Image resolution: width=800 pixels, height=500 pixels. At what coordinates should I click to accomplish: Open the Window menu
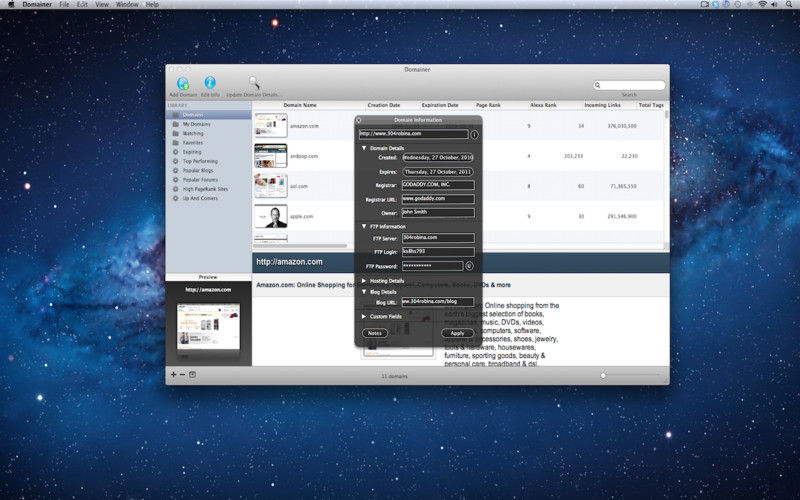(127, 4)
